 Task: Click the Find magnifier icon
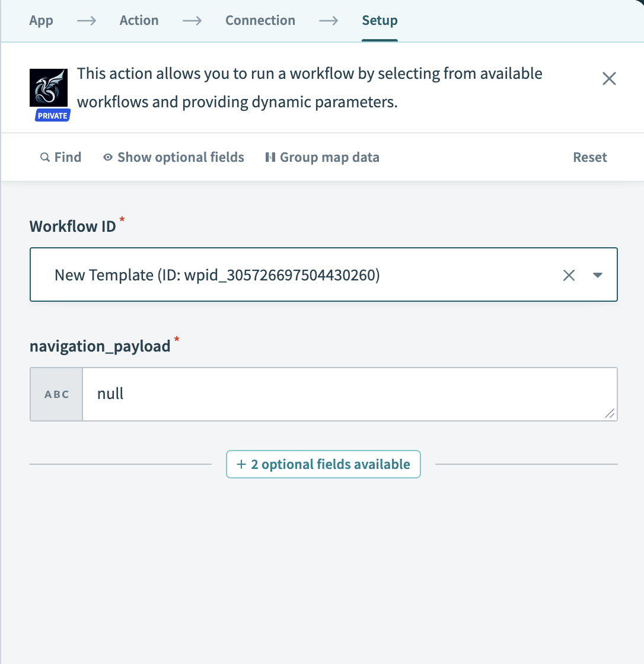pos(45,158)
